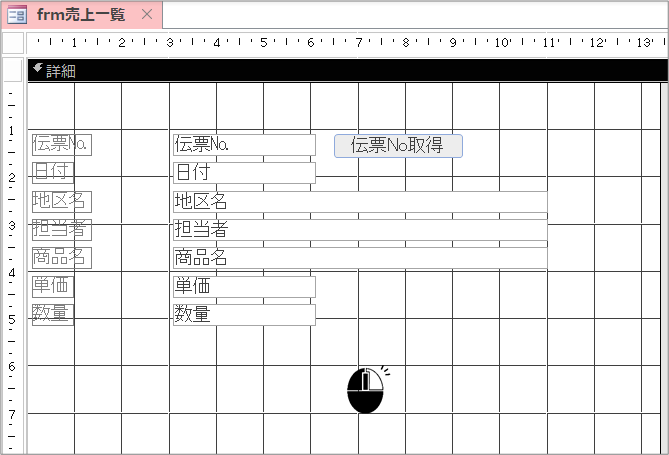Click the 数量 text box

(x=244, y=315)
